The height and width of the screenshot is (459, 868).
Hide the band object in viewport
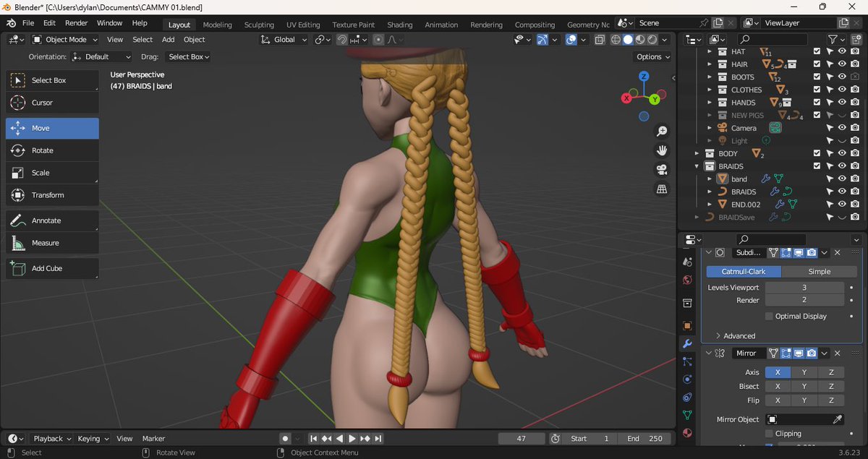tap(842, 179)
